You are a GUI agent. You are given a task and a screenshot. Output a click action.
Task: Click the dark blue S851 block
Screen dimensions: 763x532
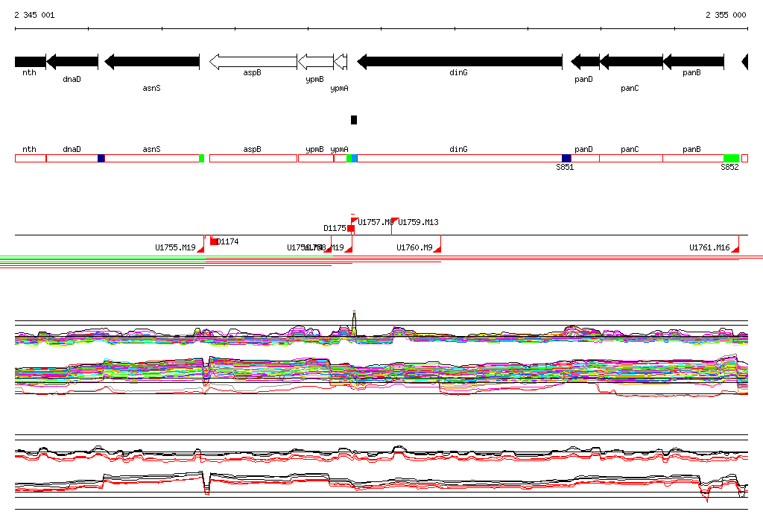[x=566, y=158]
